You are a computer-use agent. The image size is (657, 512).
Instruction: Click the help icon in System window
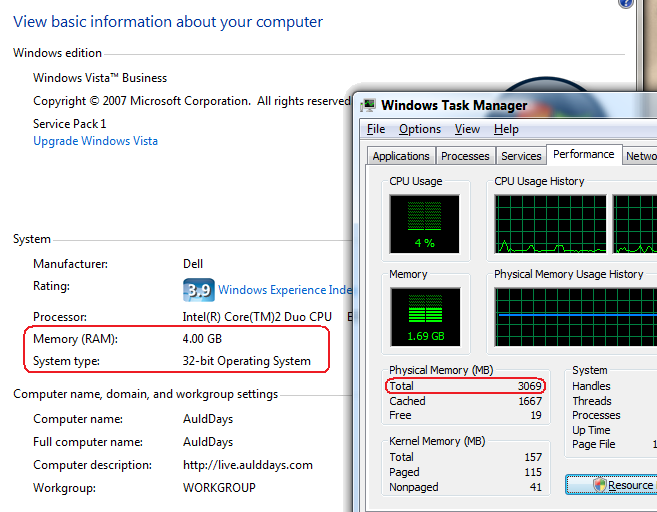(x=626, y=3)
